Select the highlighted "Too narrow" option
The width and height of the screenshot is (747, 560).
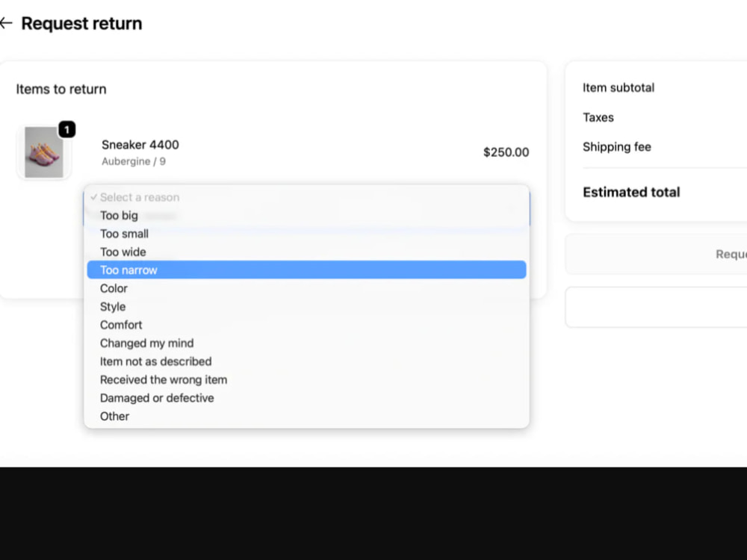[306, 270]
